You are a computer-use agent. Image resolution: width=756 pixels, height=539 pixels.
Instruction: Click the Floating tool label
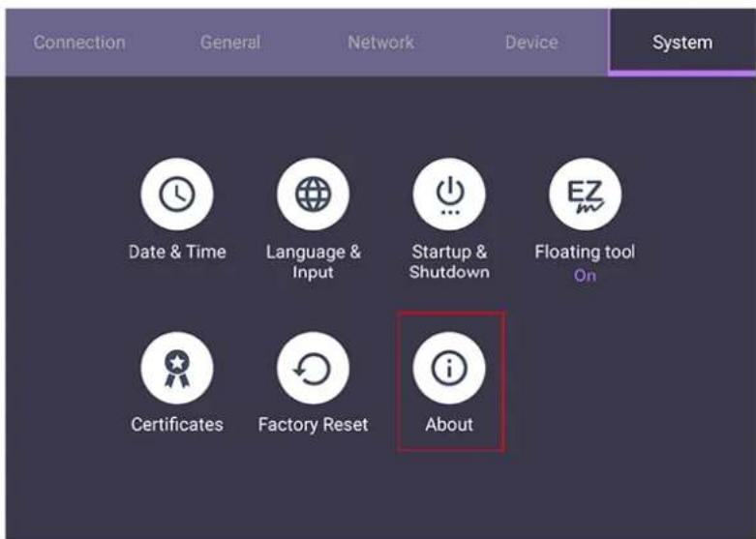tap(585, 252)
